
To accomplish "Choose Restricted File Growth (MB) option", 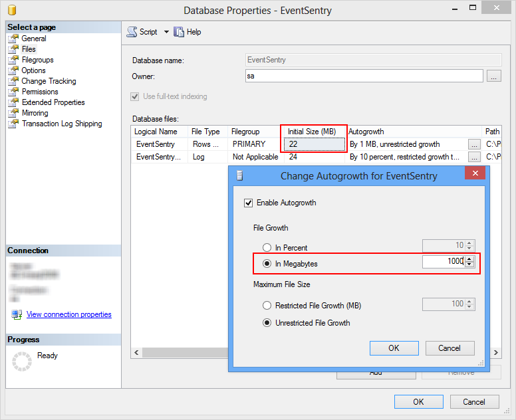I will click(267, 306).
